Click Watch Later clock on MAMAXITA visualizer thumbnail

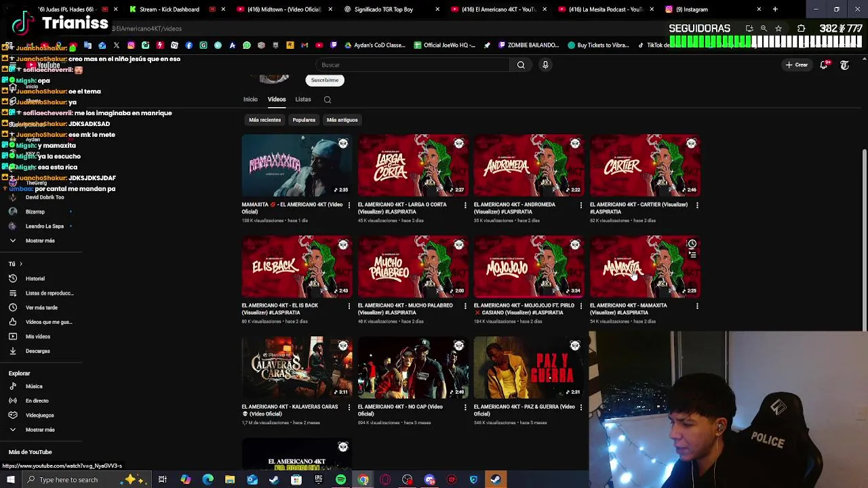[x=692, y=244]
